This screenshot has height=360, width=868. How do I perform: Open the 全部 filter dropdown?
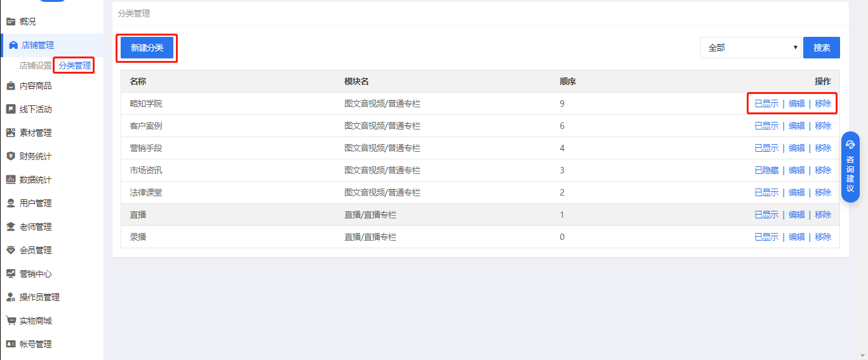pos(751,48)
